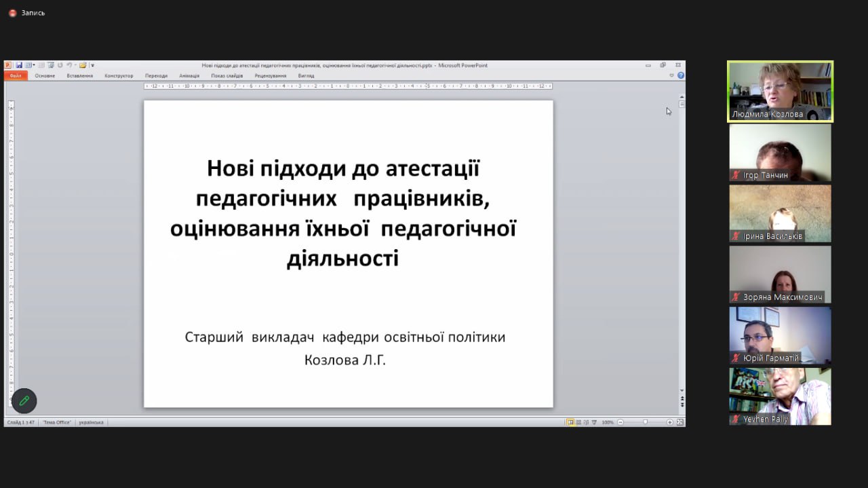Toggle Normal view button in status bar

coord(570,422)
